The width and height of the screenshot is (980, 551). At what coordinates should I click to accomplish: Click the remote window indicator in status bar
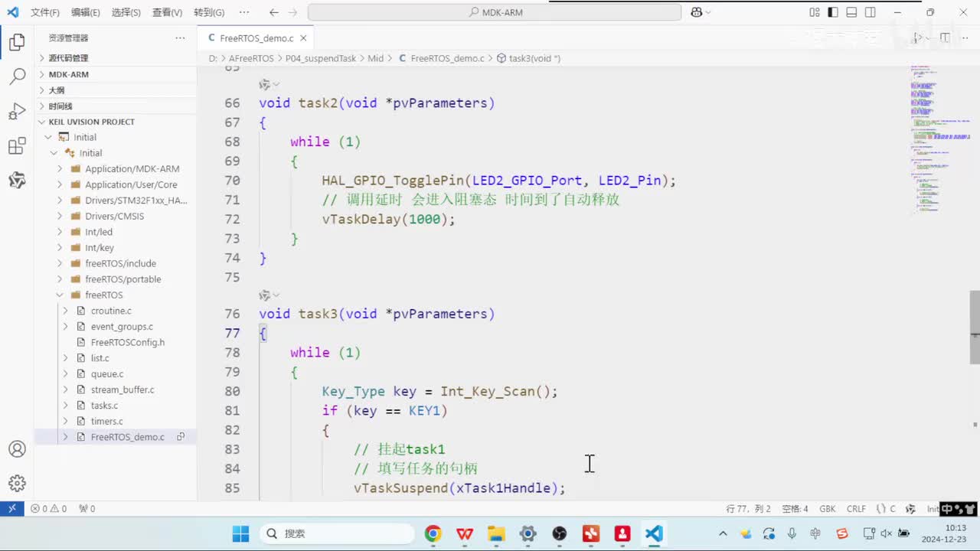(x=12, y=508)
